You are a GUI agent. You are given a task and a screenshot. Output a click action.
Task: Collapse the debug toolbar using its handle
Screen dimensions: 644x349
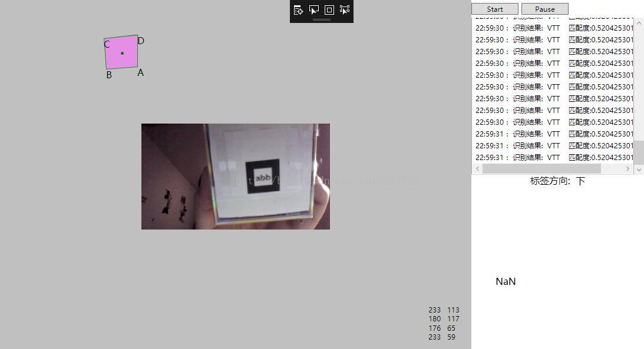tap(322, 19)
